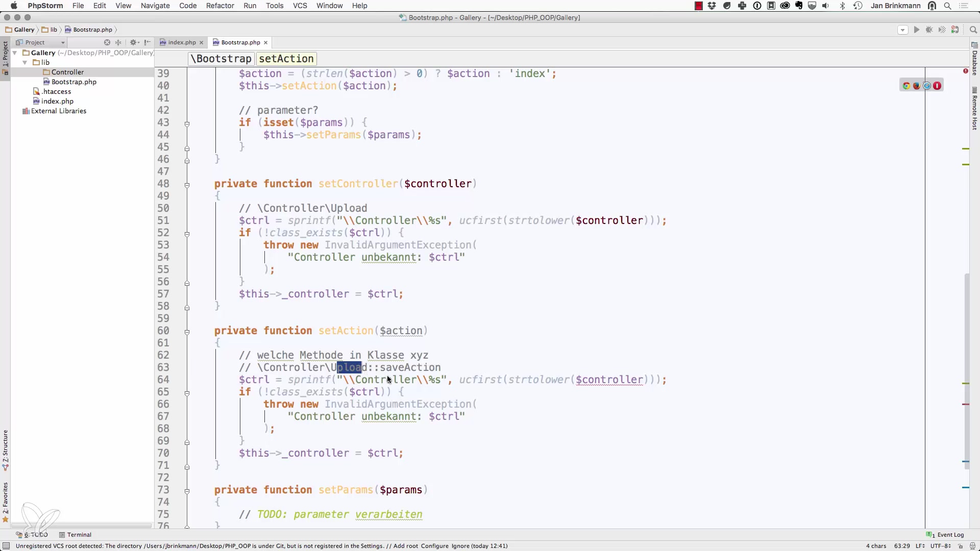Collapse the lib folder tree arrow

[x=24, y=62]
